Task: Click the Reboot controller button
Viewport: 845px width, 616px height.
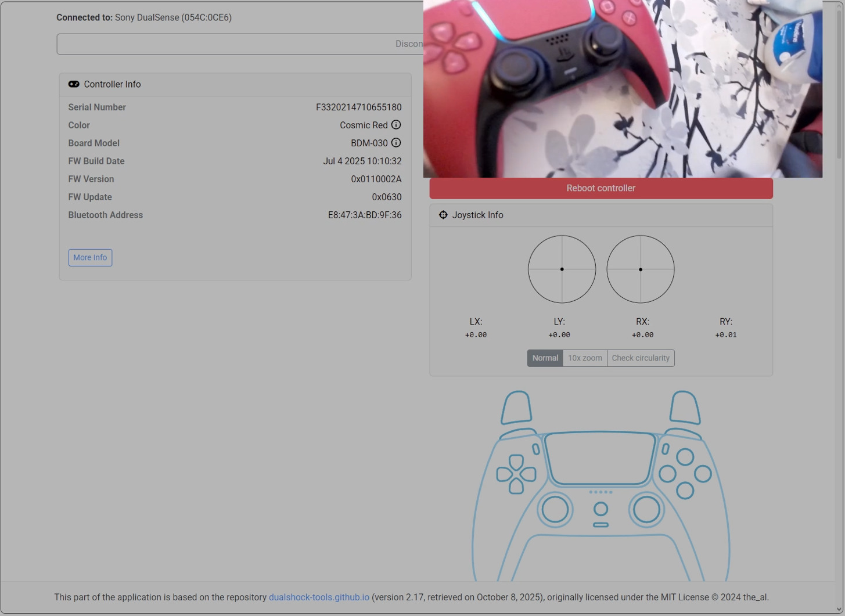Action: tap(601, 188)
